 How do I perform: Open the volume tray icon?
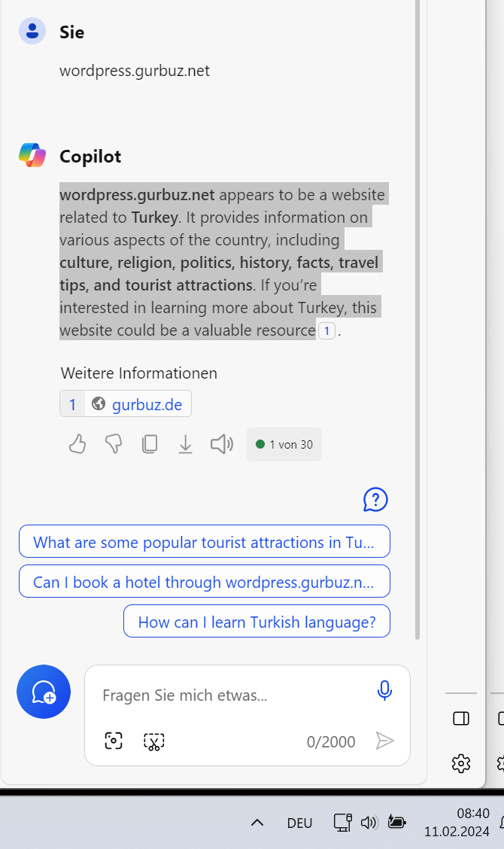point(369,823)
